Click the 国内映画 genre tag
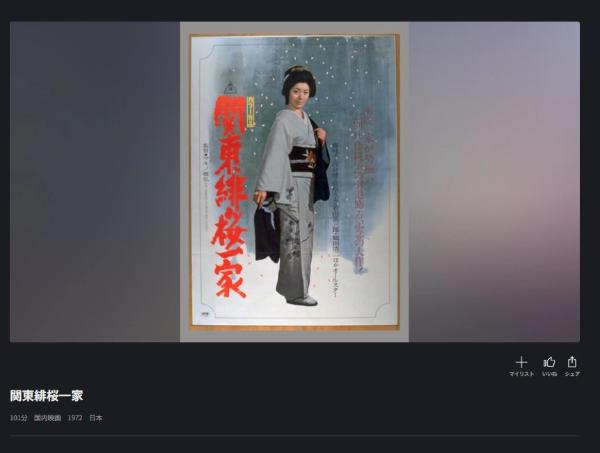Screen dimensions: 600x453 point(47,418)
